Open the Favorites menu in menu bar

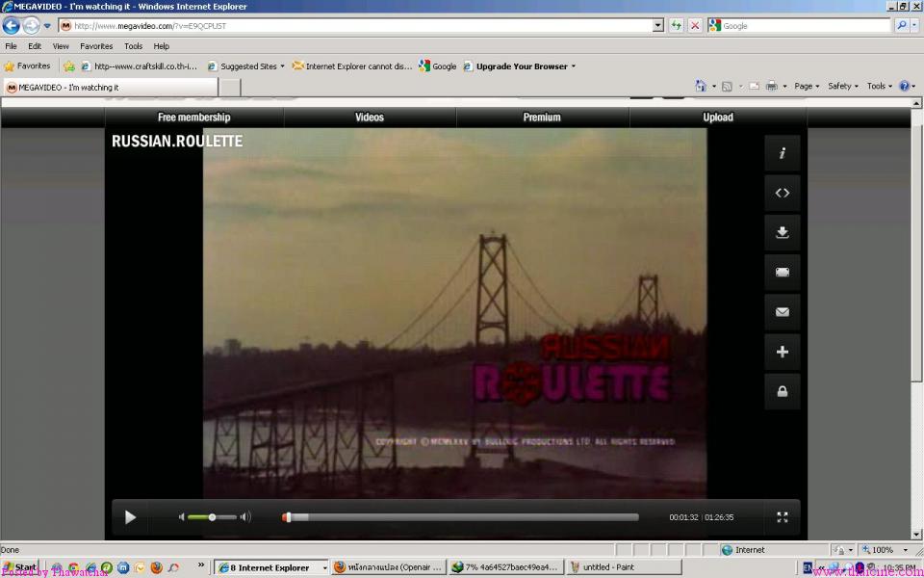pyautogui.click(x=96, y=46)
